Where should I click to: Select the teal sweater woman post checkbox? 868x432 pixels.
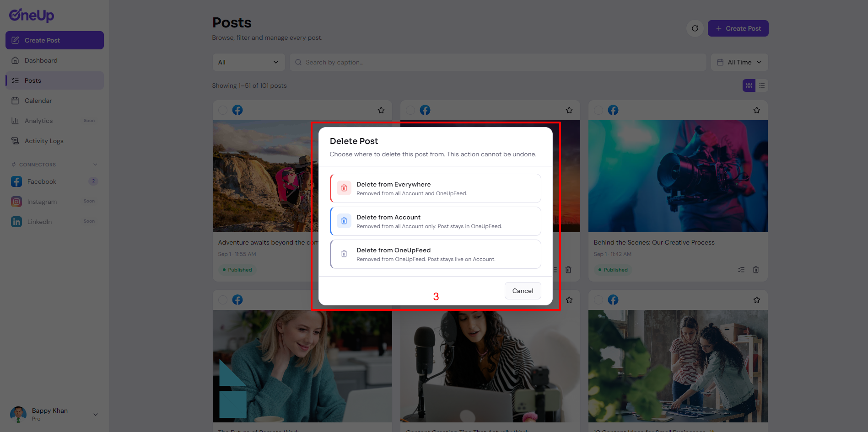tap(223, 300)
